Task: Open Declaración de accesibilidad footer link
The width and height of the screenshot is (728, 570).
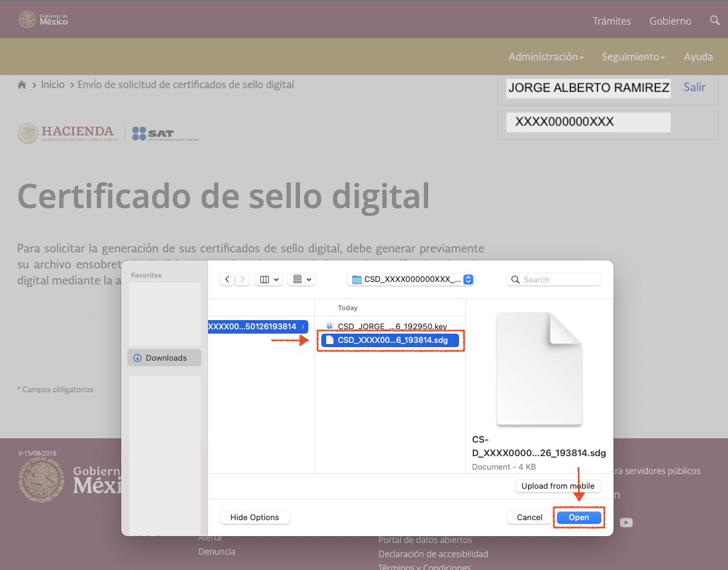Action: click(433, 554)
